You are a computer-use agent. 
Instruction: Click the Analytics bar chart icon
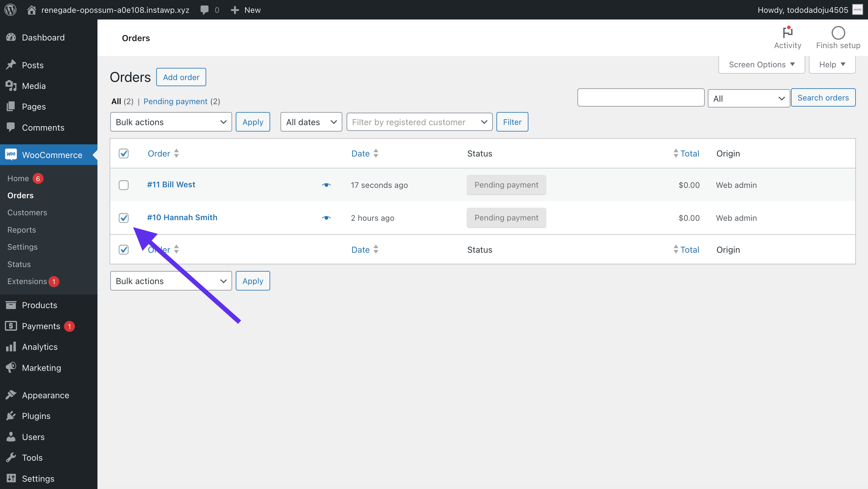point(11,347)
